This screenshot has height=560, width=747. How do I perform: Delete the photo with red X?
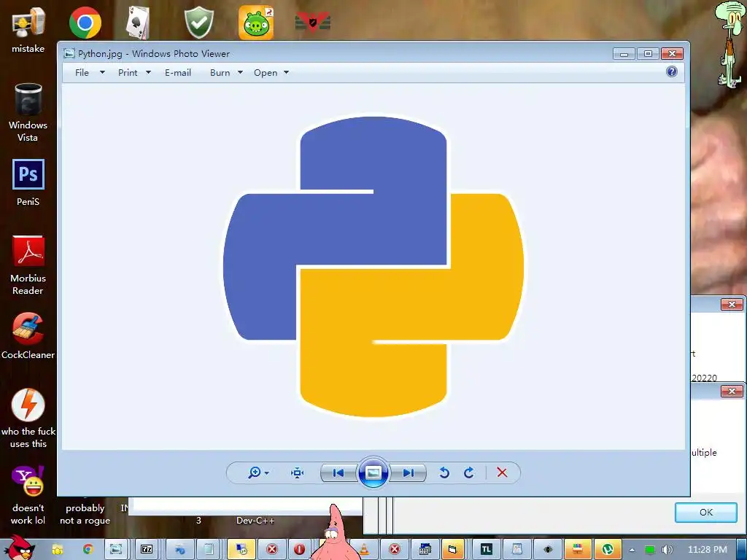pos(502,472)
